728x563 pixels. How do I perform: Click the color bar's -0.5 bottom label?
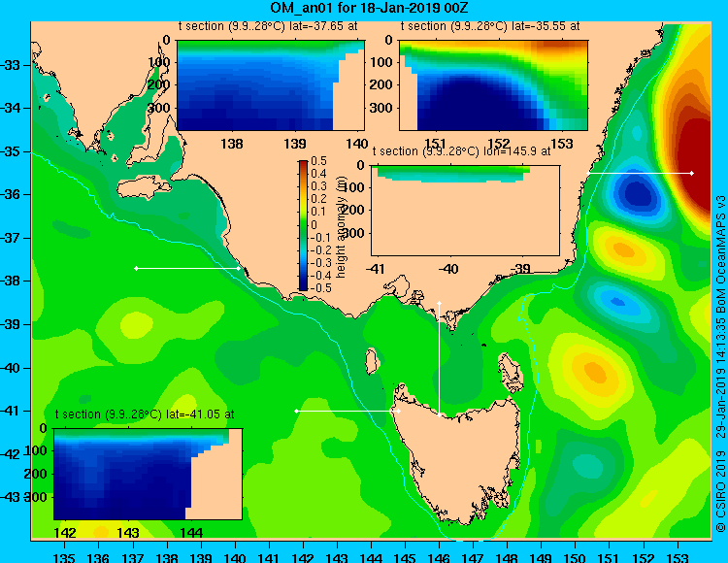coord(321,288)
